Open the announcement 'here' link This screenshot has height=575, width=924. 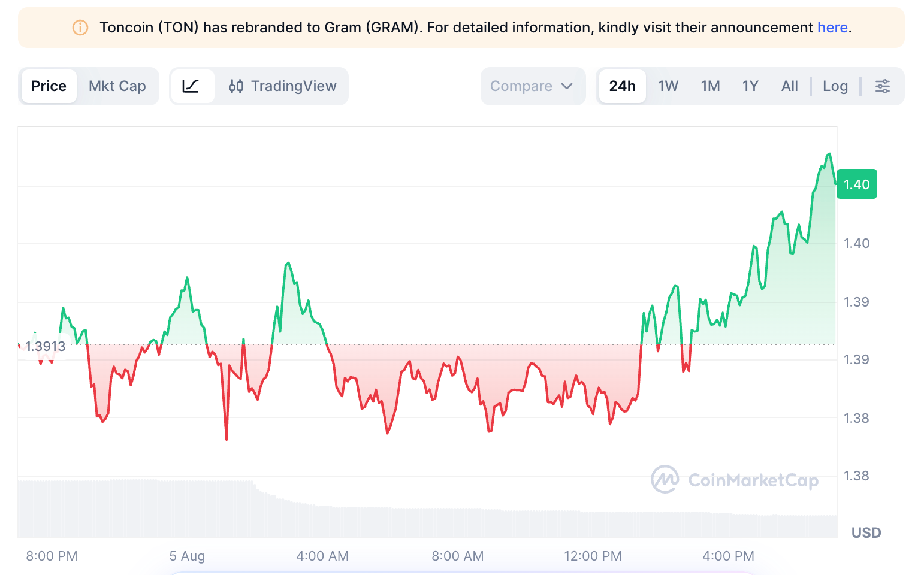[832, 28]
